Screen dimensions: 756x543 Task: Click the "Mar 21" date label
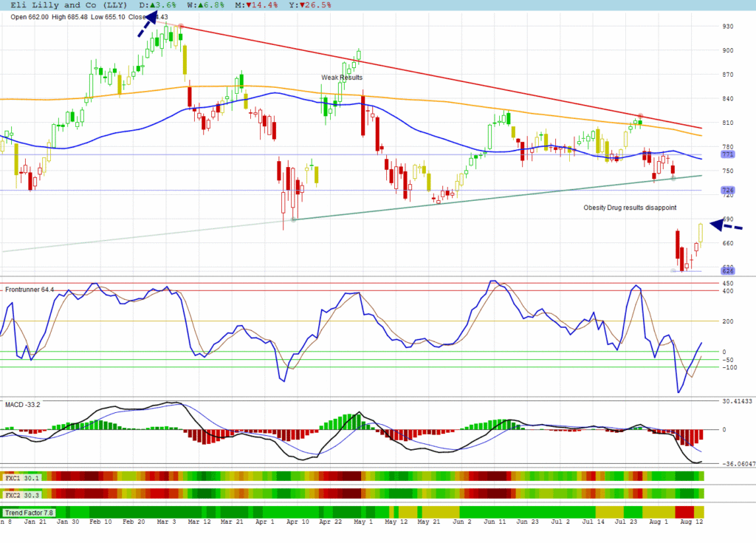(232, 522)
